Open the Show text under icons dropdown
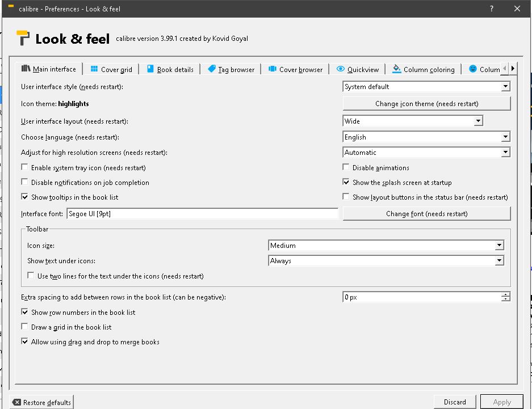 point(386,260)
